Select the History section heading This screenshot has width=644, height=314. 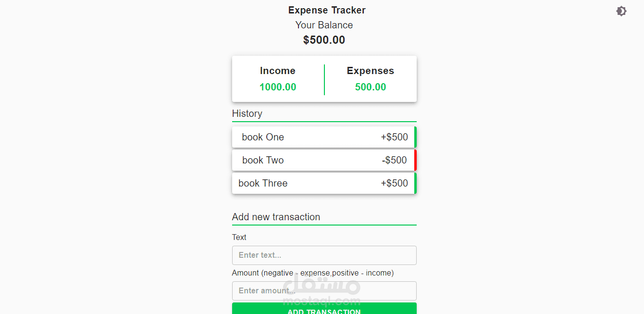pos(247,113)
